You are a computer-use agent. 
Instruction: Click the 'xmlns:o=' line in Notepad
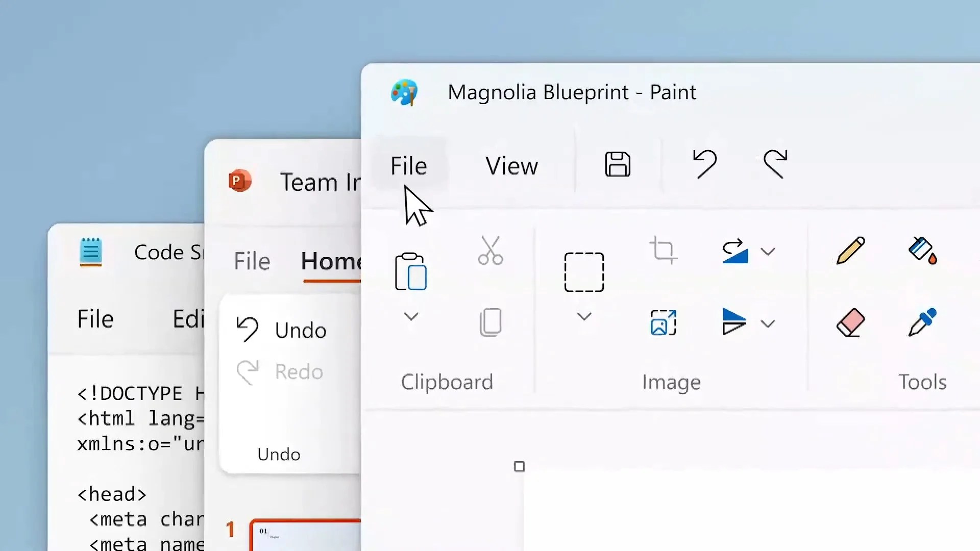140,443
